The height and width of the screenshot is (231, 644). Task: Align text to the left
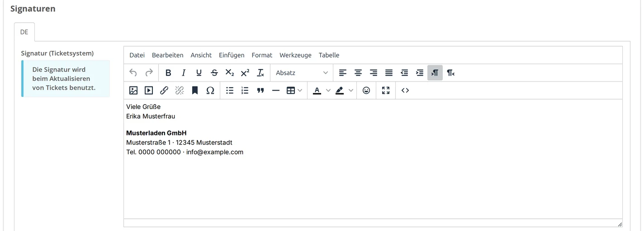click(343, 72)
